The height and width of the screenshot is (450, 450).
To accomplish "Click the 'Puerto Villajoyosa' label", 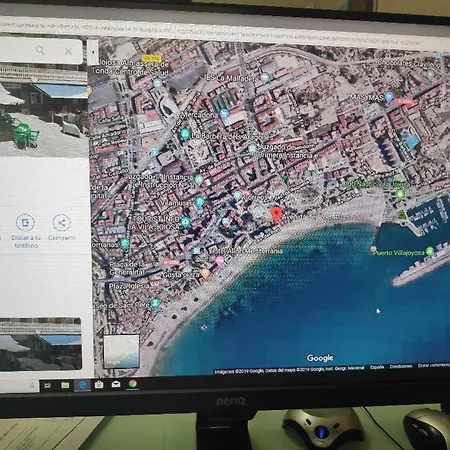I will tap(399, 253).
